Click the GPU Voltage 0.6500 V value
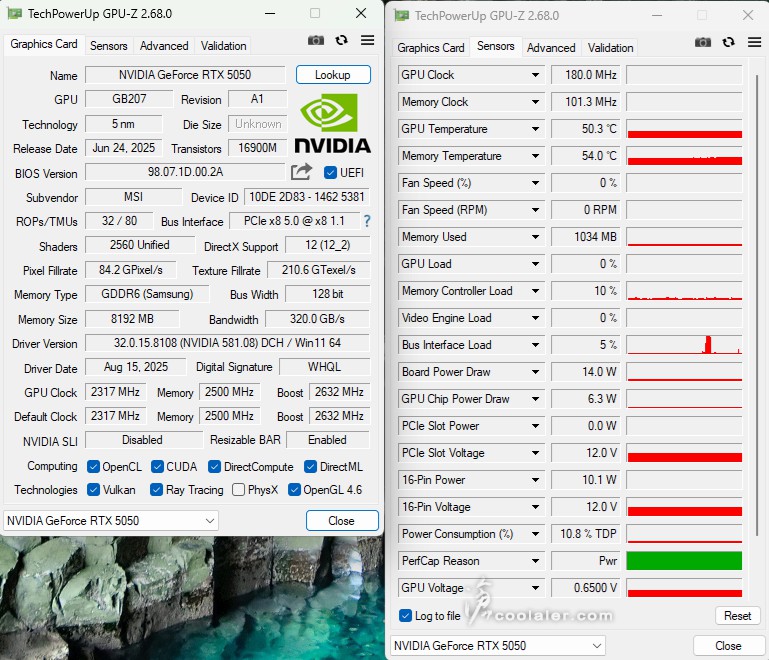Image resolution: width=769 pixels, height=660 pixels. point(586,588)
